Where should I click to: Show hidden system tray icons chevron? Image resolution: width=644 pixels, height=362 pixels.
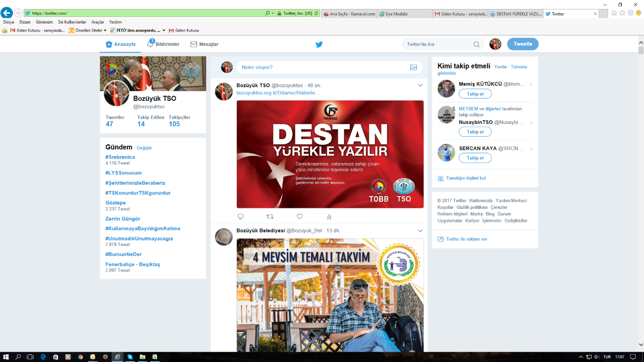(582, 357)
